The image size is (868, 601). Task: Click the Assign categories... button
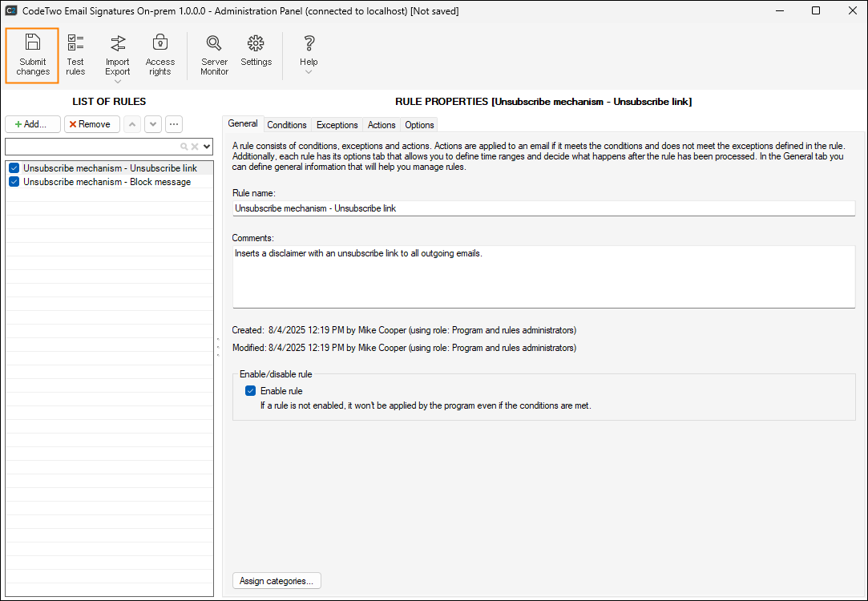point(277,581)
